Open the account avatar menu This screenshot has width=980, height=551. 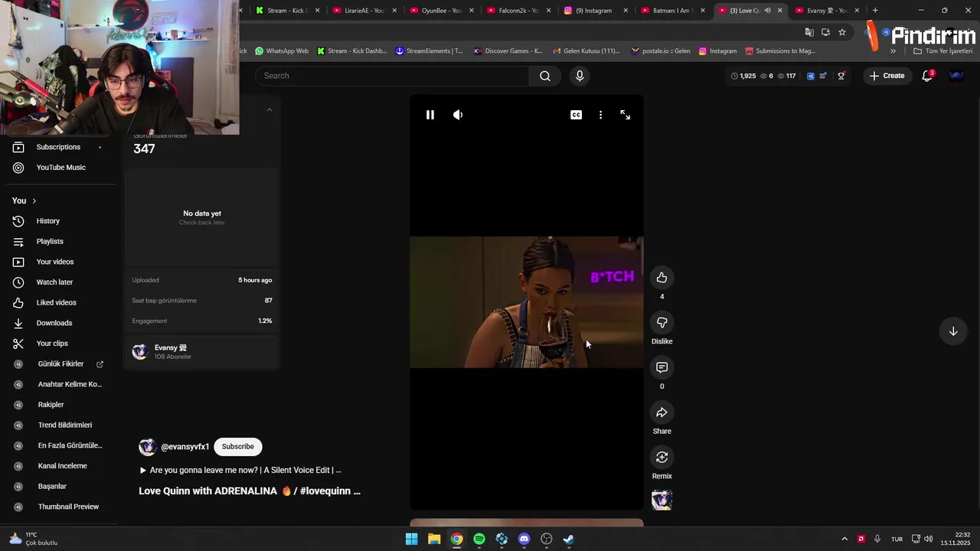pyautogui.click(x=956, y=76)
